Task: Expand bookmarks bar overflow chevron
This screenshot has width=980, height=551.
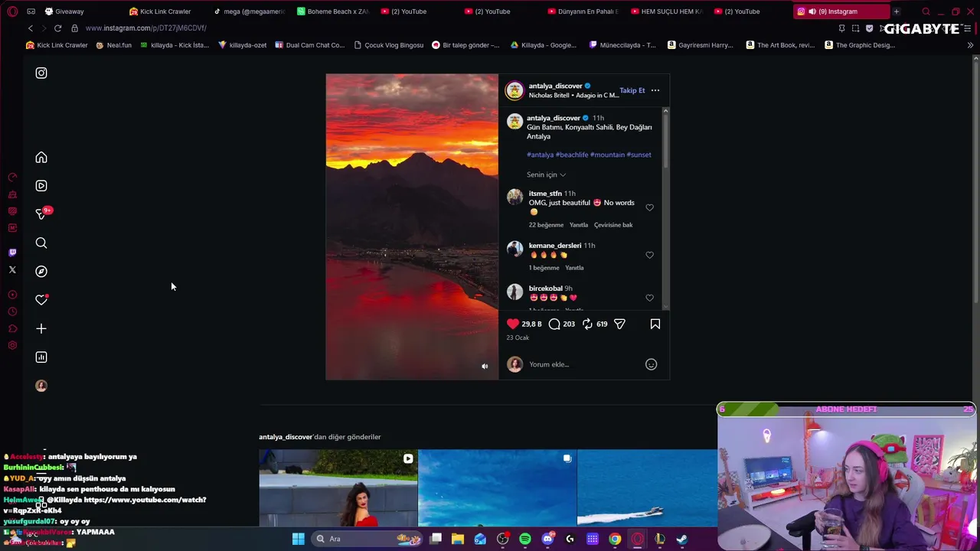Action: [970, 45]
